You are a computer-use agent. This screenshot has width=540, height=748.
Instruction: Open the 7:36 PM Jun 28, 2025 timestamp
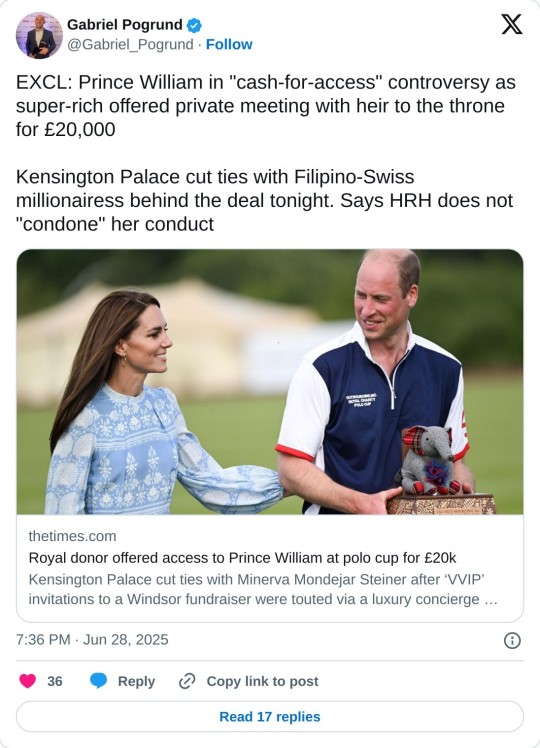click(92, 640)
